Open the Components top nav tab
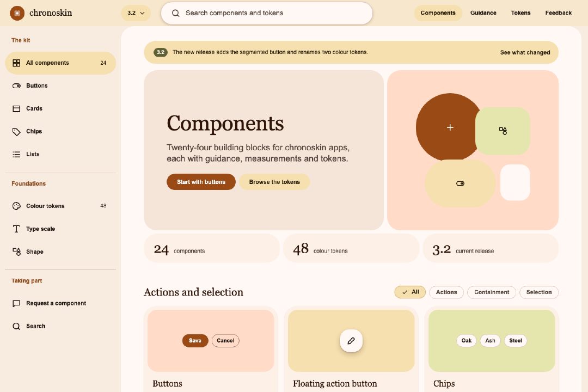This screenshot has height=392, width=588. (x=438, y=13)
